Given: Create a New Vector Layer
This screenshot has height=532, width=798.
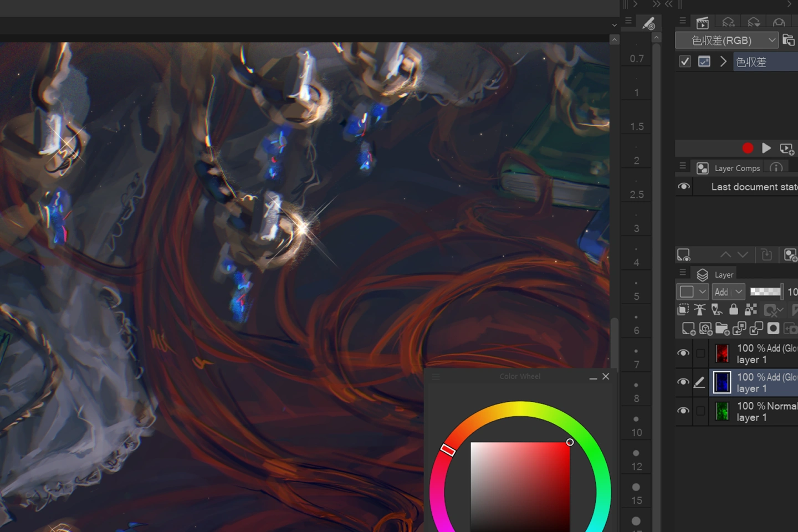Looking at the screenshot, I should coord(705,329).
